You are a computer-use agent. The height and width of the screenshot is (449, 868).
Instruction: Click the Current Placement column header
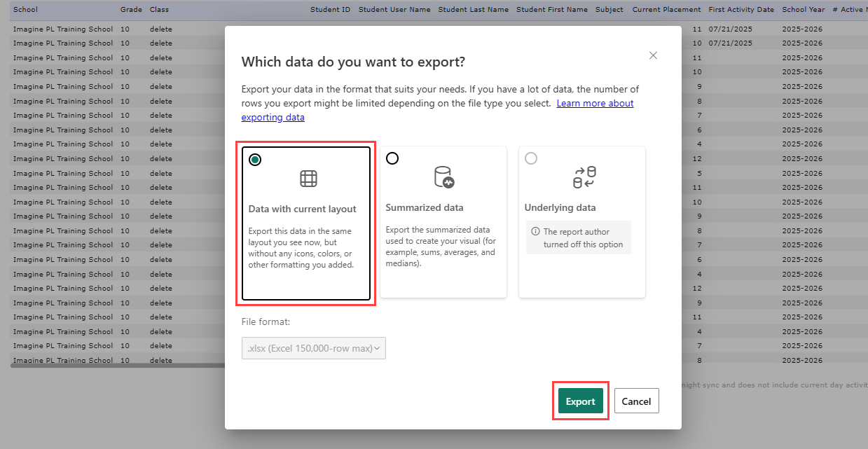tap(666, 10)
